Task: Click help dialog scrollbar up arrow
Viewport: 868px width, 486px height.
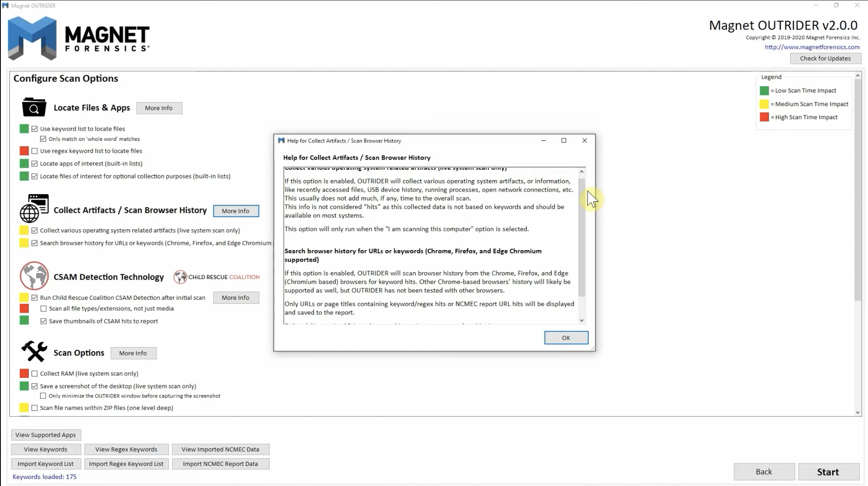Action: point(582,172)
